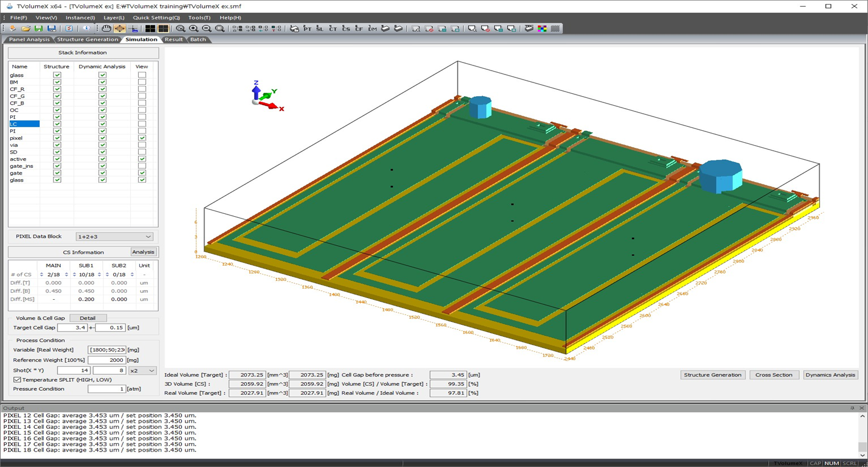Select the pan hand tool

[x=106, y=28]
